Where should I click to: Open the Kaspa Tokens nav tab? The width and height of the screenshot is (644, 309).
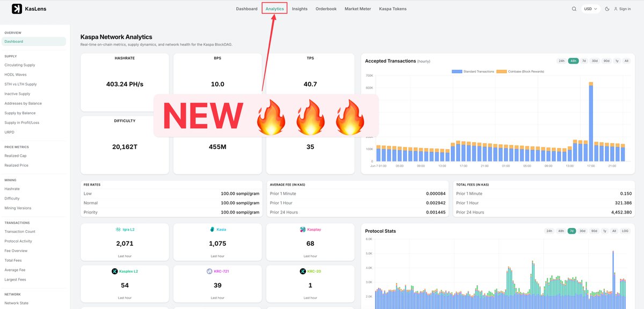point(393,9)
